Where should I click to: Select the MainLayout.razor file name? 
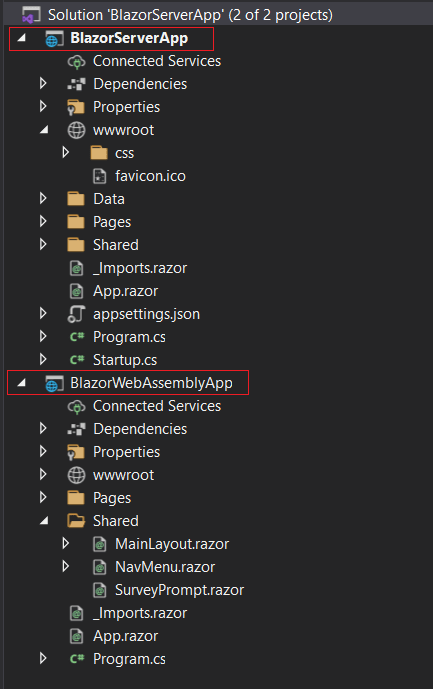(x=172, y=544)
